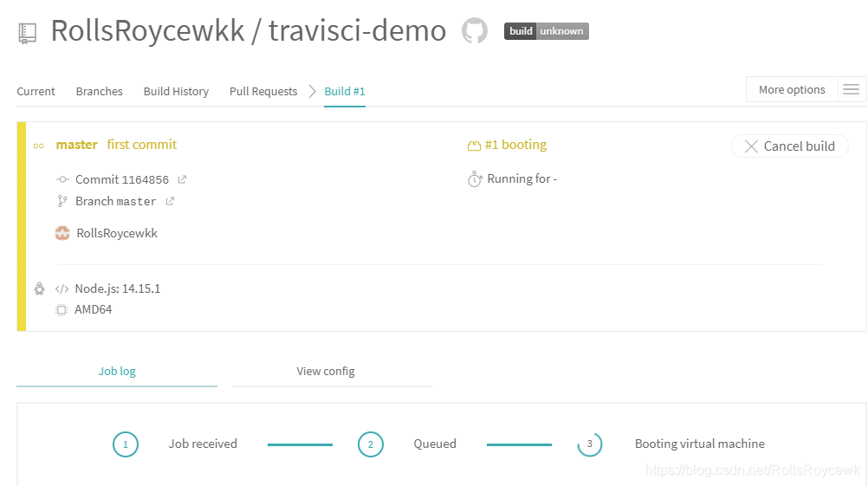Viewport: 868px width, 486px height.
Task: Open the external link icon after Commit 1164856
Action: coord(182,179)
